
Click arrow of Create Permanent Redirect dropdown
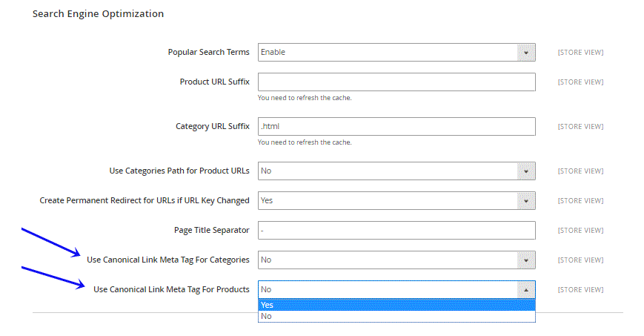click(525, 201)
